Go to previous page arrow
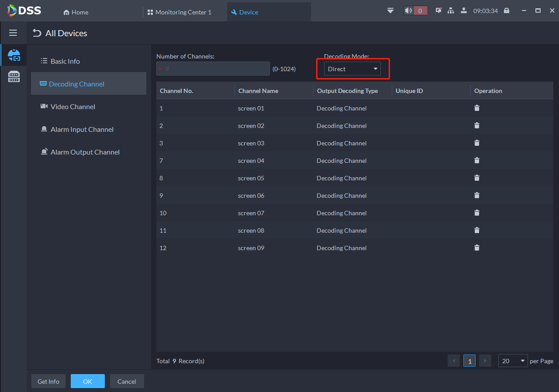This screenshot has height=392, width=559. click(x=454, y=361)
